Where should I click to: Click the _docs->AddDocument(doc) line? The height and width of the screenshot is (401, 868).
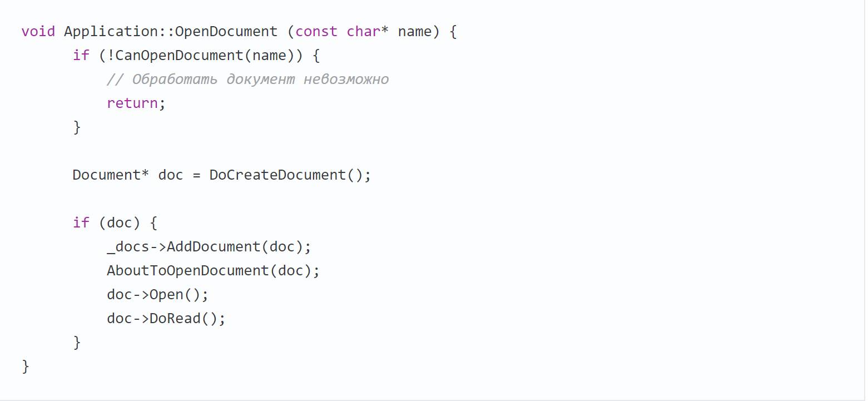[x=210, y=247]
